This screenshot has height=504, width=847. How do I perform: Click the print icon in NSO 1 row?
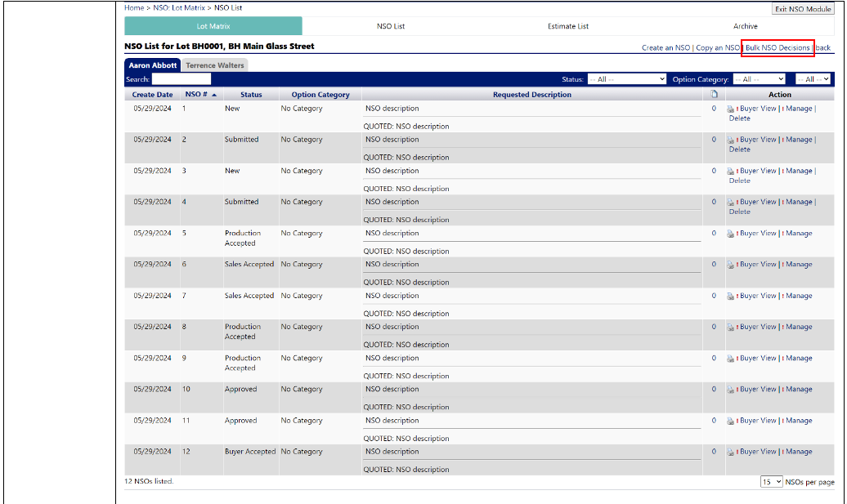tap(730, 109)
